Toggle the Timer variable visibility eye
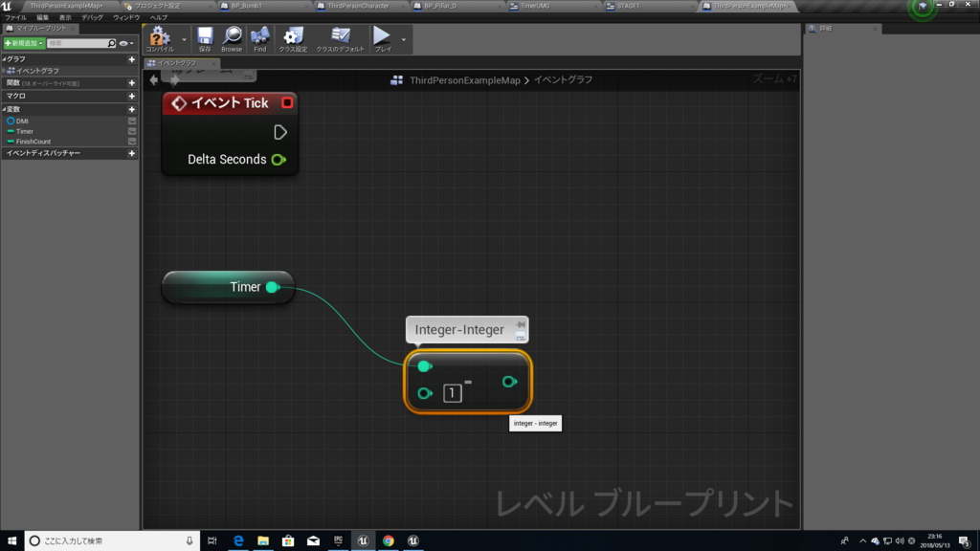The image size is (980, 551). [x=132, y=131]
